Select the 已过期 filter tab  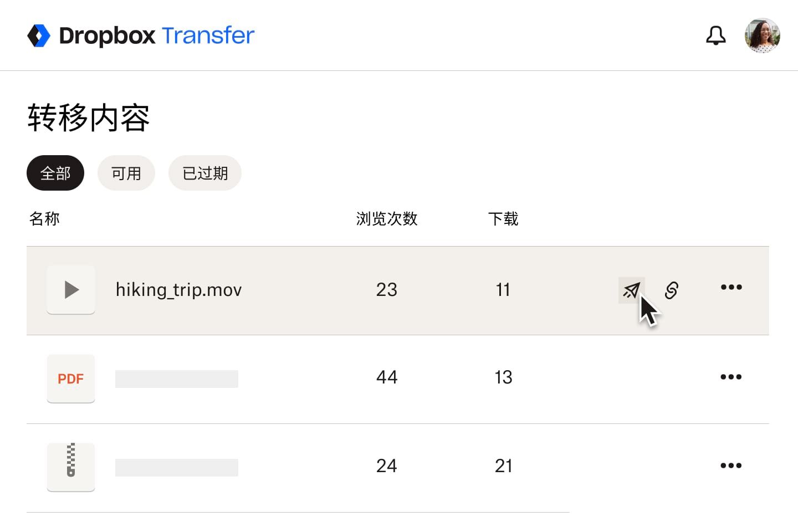click(205, 173)
